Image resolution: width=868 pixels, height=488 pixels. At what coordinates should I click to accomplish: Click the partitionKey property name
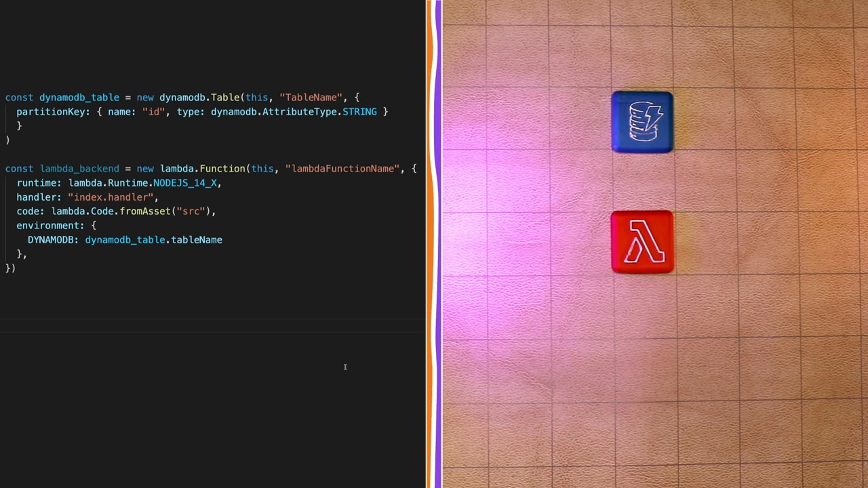51,112
